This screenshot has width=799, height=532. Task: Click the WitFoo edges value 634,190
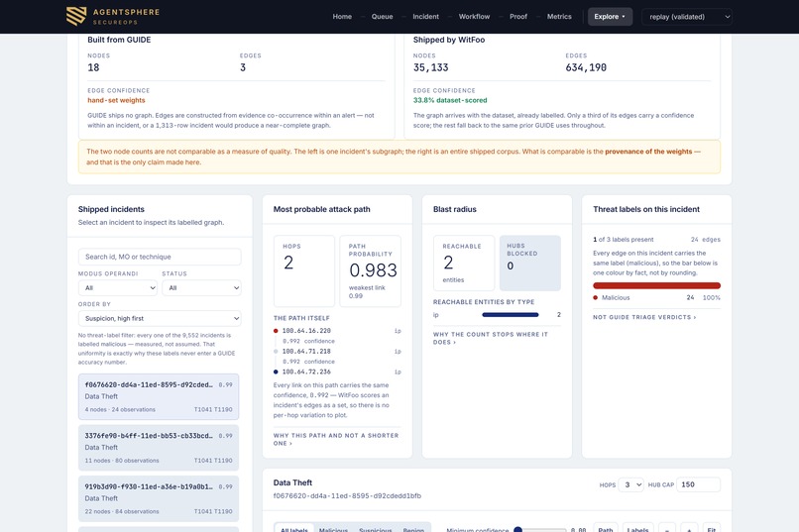[586, 67]
